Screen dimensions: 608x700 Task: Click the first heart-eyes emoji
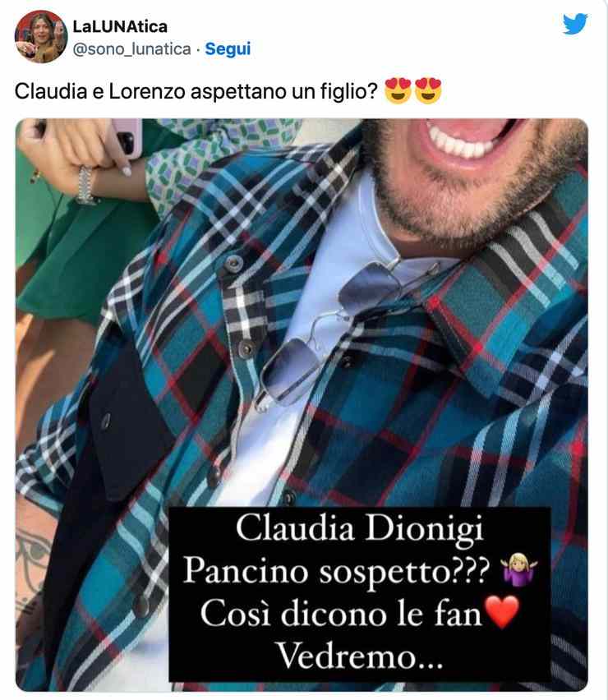(x=398, y=90)
